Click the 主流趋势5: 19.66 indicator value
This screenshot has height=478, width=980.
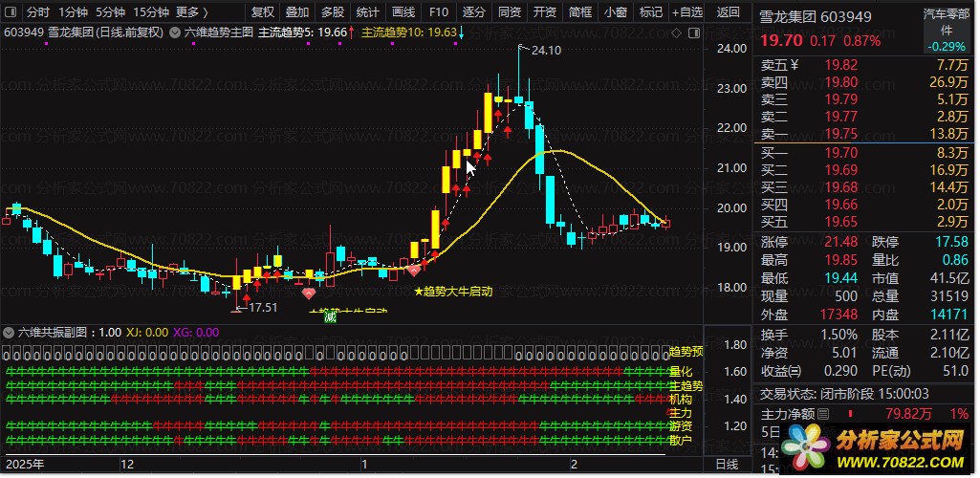pos(302,33)
